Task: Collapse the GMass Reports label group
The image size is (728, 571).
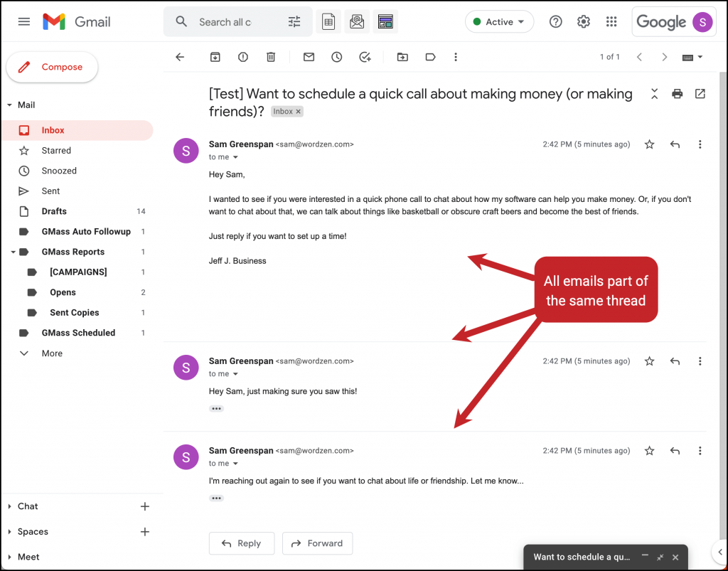Action: pos(13,251)
